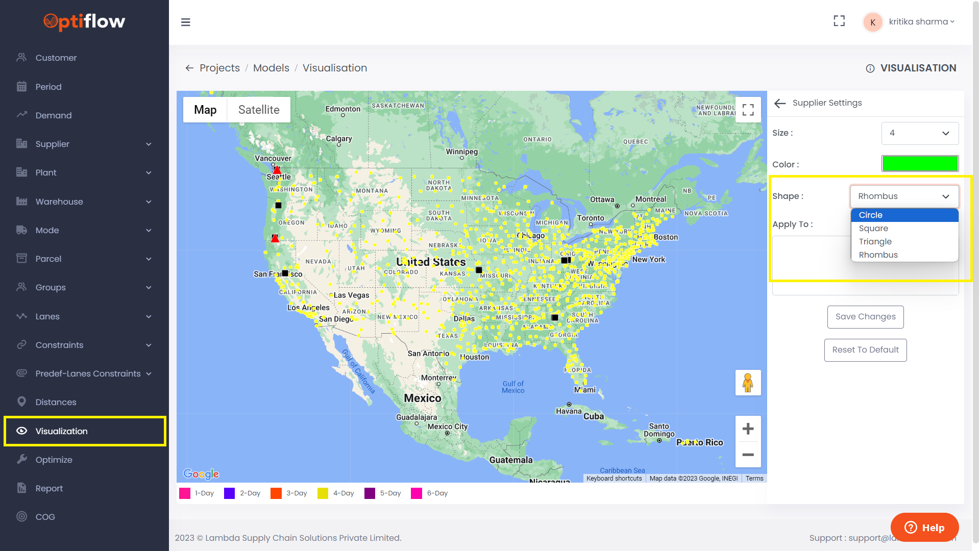Switch map view to Map
Viewport: 980px width, 551px height.
coord(205,110)
